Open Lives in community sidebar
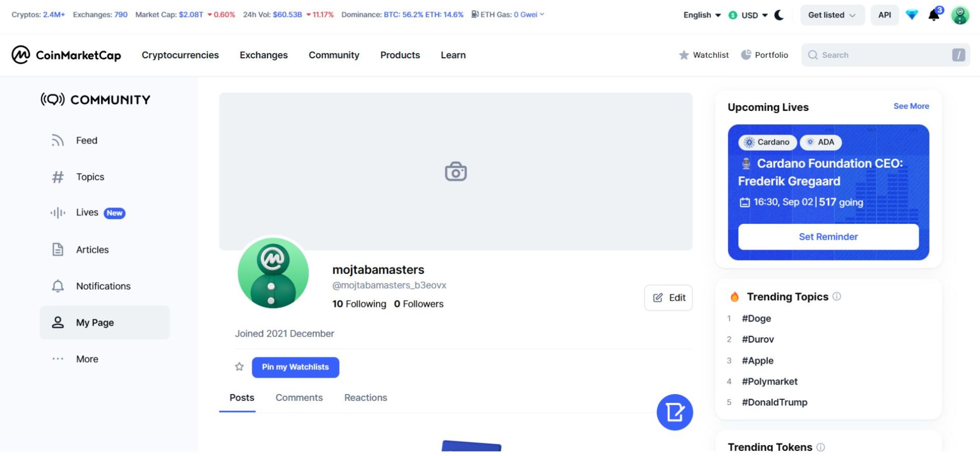This screenshot has width=980, height=456. [x=87, y=213]
